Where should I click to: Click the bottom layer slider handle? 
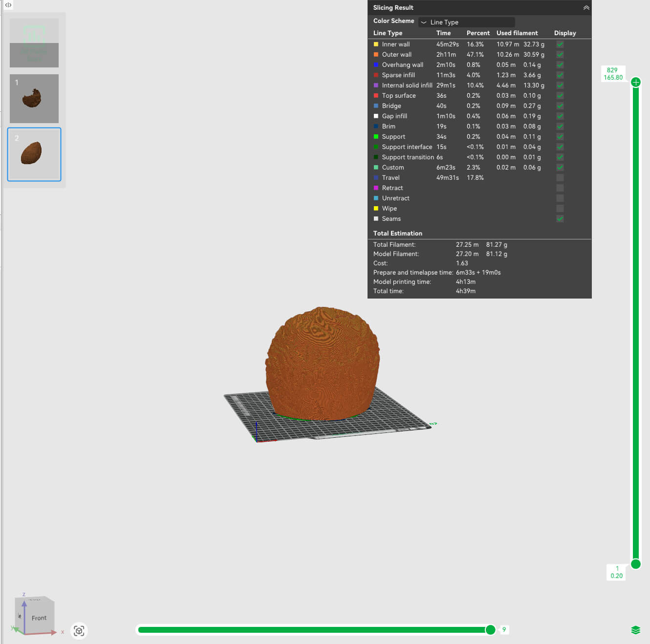(636, 564)
